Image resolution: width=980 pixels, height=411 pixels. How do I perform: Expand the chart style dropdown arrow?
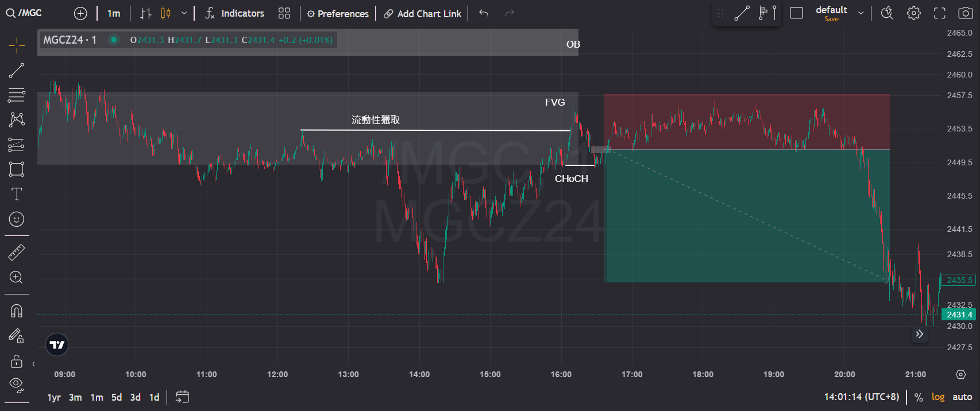[x=184, y=13]
